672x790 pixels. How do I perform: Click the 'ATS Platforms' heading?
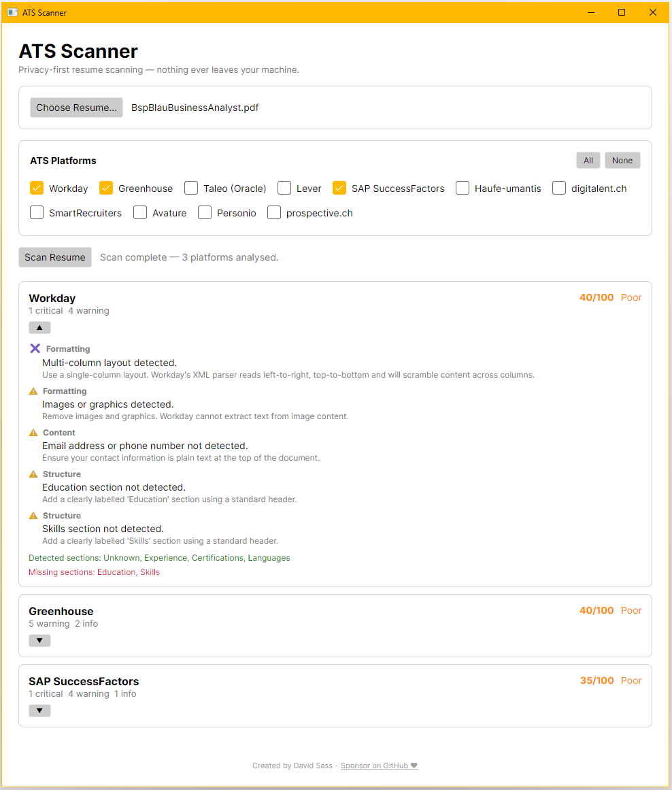(x=63, y=160)
